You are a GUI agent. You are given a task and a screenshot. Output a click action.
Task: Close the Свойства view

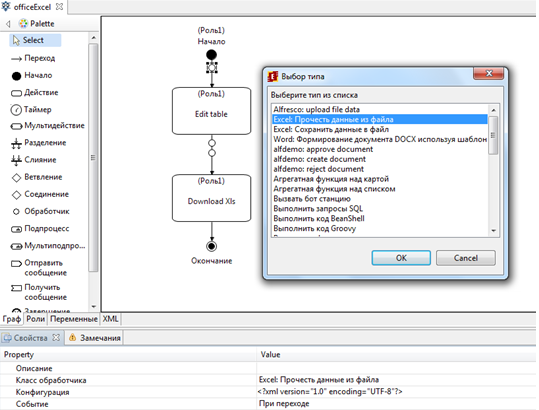[56, 338]
